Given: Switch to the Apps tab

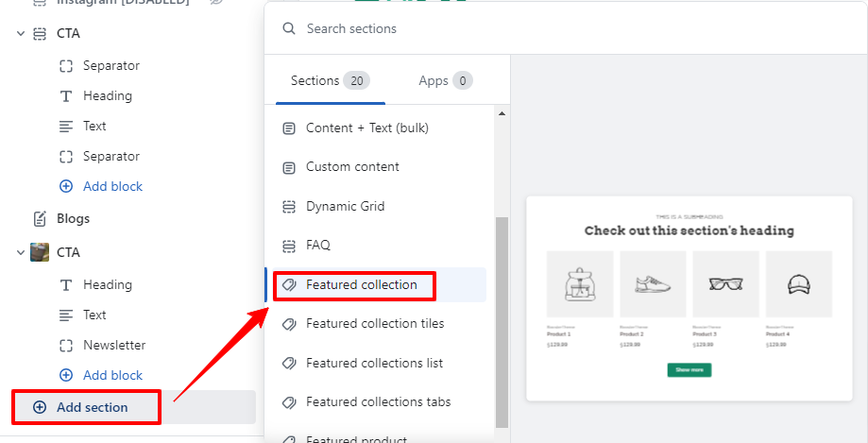Looking at the screenshot, I should click(x=445, y=80).
